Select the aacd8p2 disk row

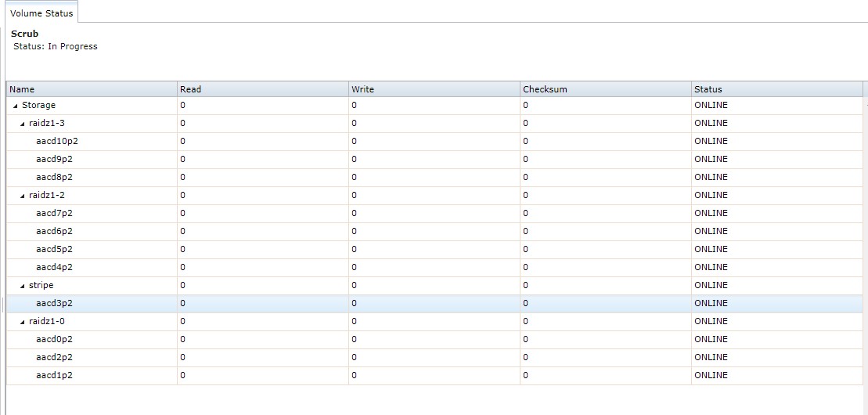point(55,178)
